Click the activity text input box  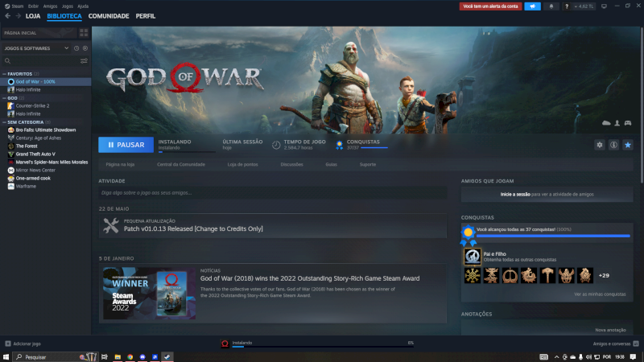[272, 193]
